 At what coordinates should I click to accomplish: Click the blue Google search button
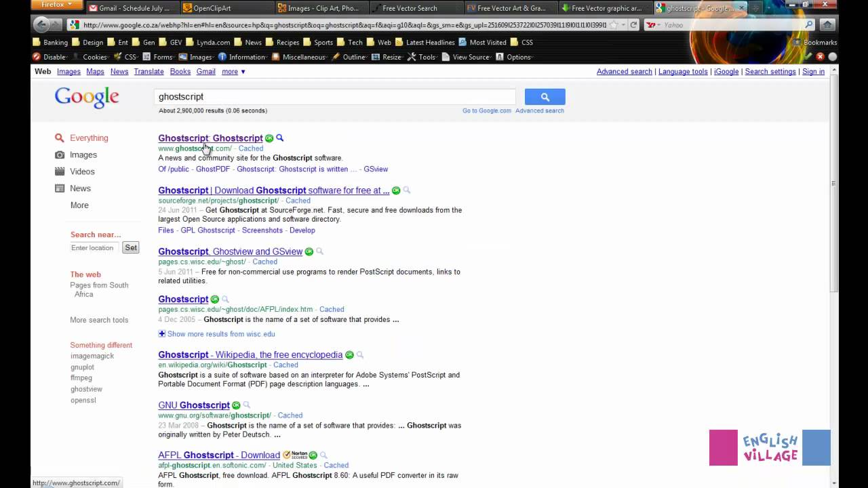point(545,97)
